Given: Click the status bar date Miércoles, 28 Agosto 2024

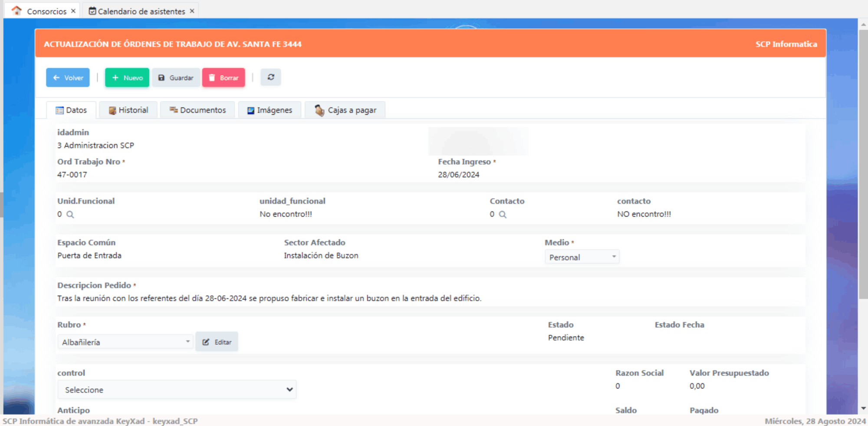Looking at the screenshot, I should tap(815, 421).
